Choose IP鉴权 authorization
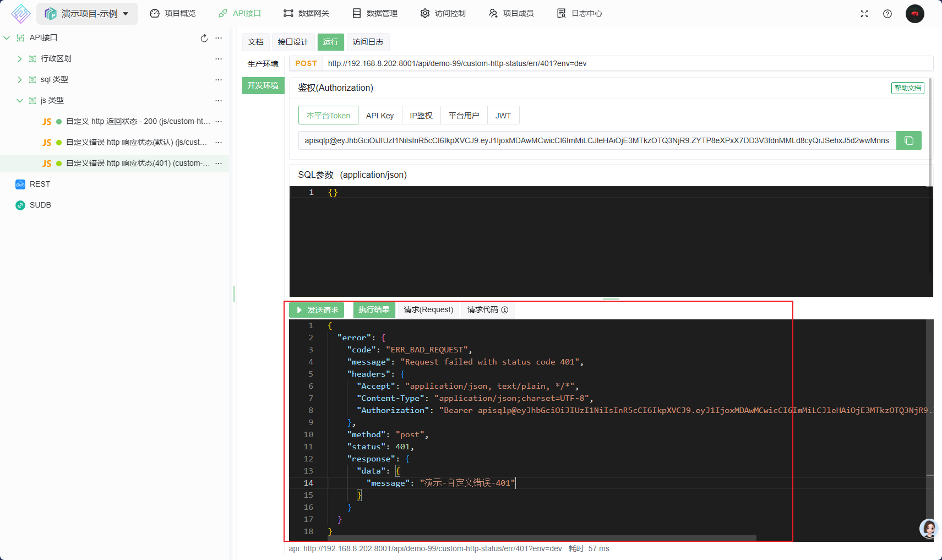The image size is (942, 560). 421,116
